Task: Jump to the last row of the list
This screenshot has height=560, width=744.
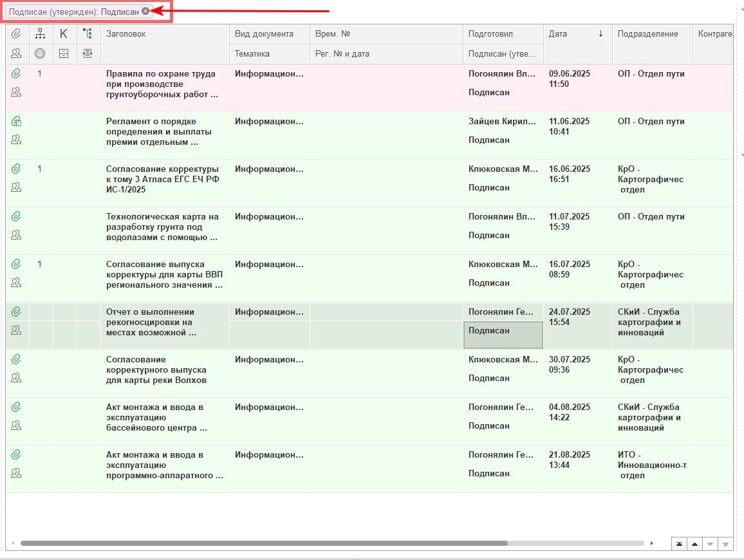Action: coord(725,544)
